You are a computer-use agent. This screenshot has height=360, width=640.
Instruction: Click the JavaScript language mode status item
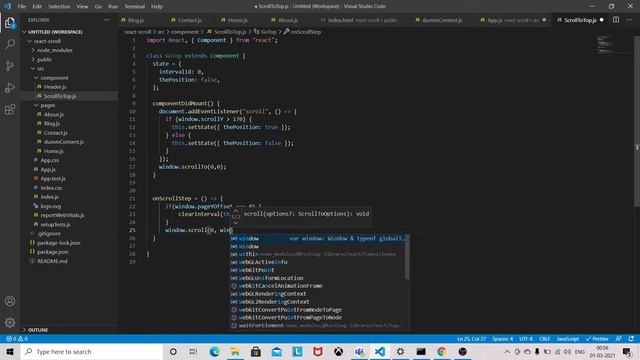click(x=568, y=339)
